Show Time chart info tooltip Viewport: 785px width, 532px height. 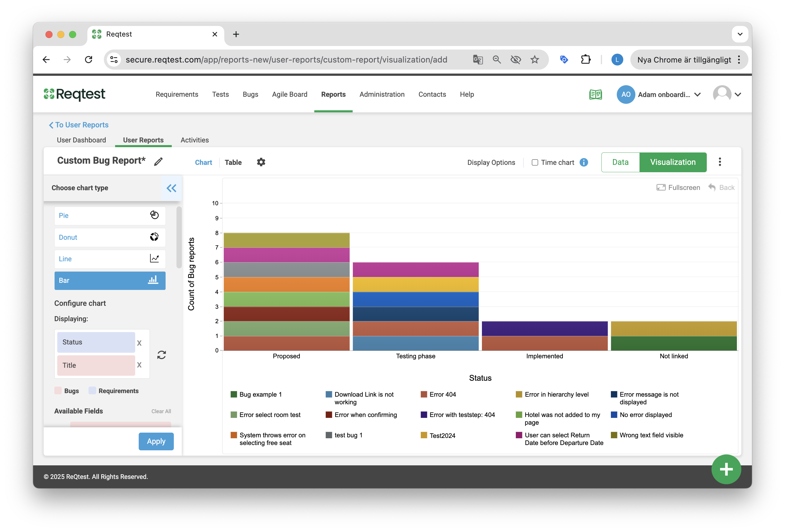[583, 162]
